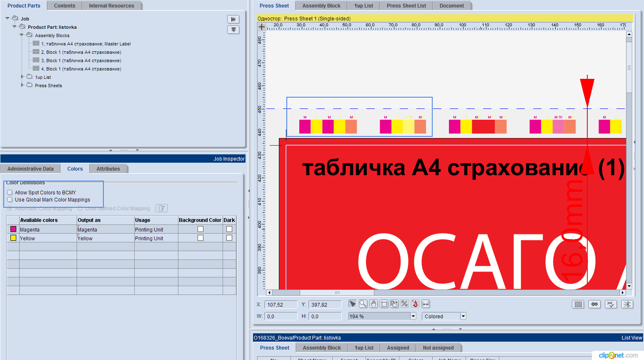
Task: Open the Attributes tab
Action: click(108, 169)
